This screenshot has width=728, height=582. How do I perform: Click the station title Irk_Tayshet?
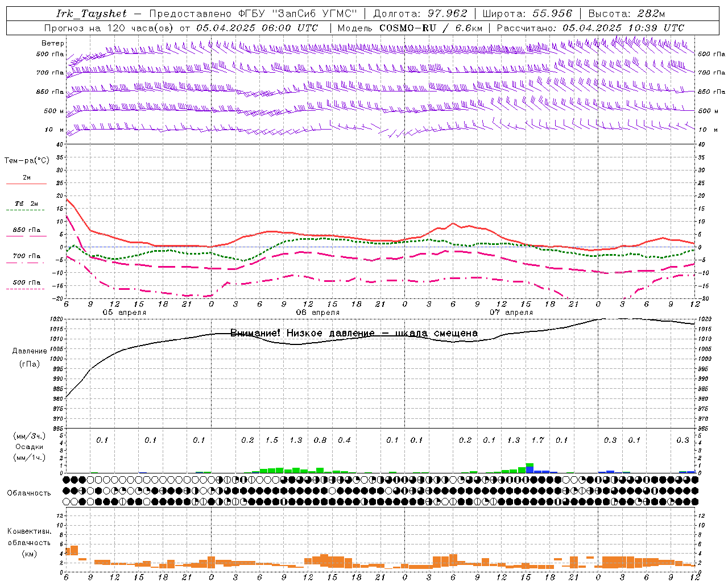(92, 14)
